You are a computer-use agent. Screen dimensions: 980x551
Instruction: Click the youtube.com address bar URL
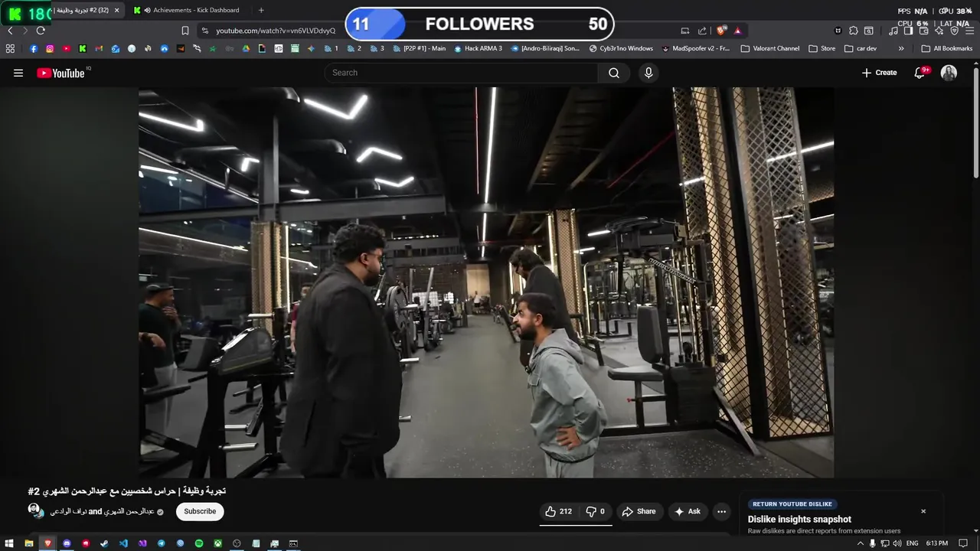point(276,31)
